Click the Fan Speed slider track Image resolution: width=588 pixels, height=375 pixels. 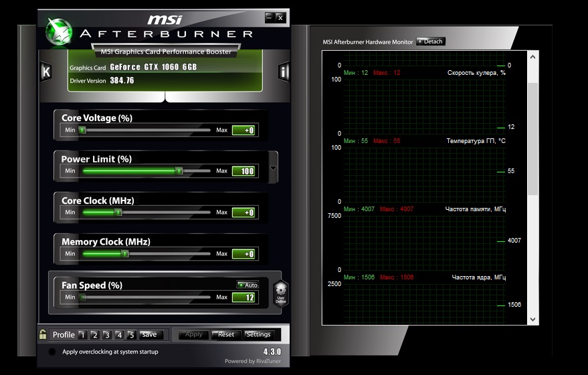pos(146,297)
